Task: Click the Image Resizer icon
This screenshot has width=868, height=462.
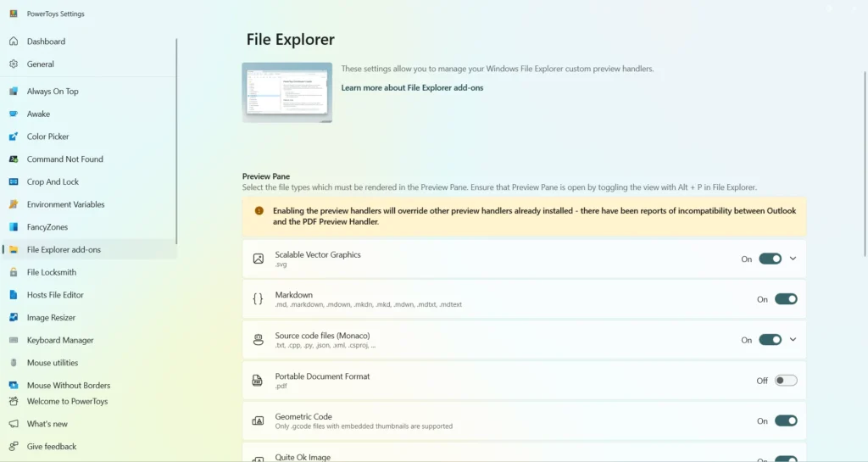Action: click(x=14, y=318)
